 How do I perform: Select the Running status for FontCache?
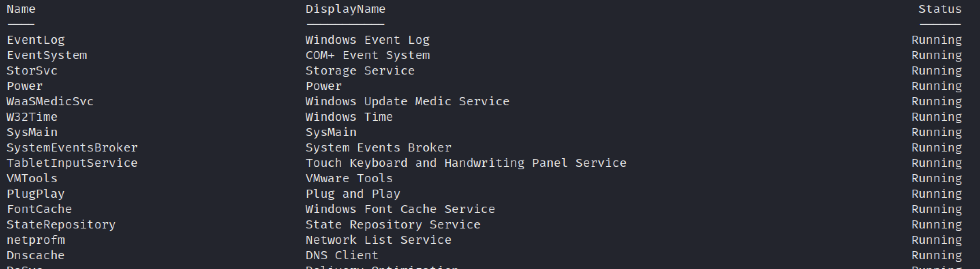(x=936, y=209)
